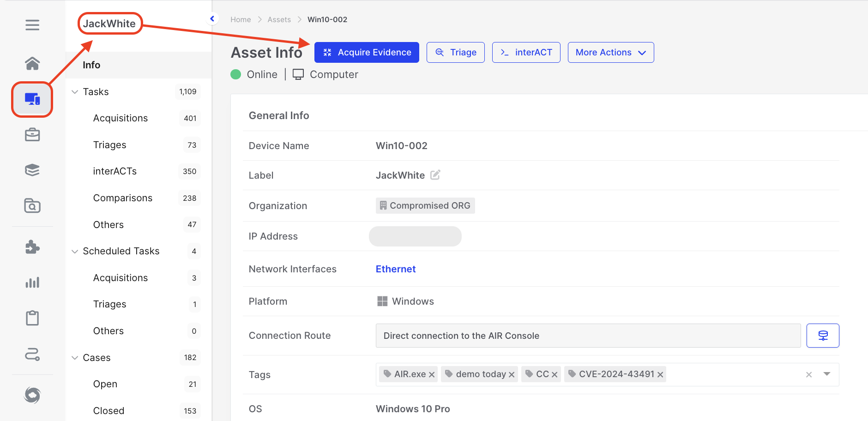Screen dimensions: 868x421
Task: Open the bar chart reports icon
Action: click(32, 283)
